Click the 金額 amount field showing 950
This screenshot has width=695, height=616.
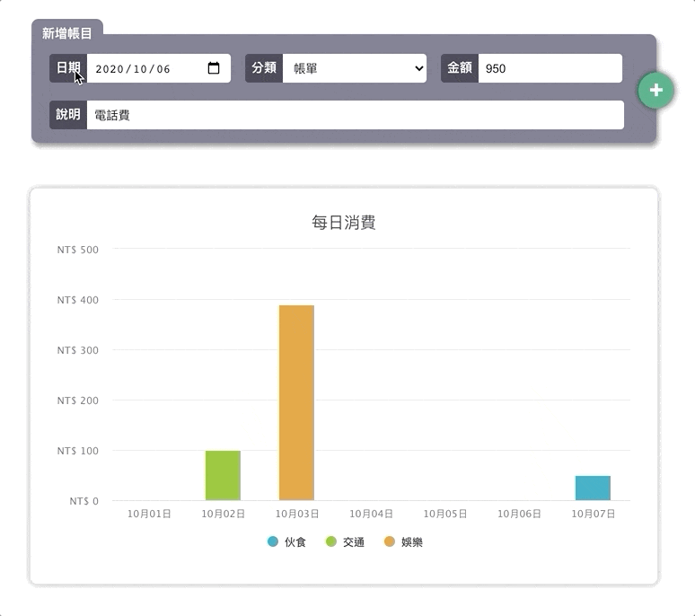point(550,68)
